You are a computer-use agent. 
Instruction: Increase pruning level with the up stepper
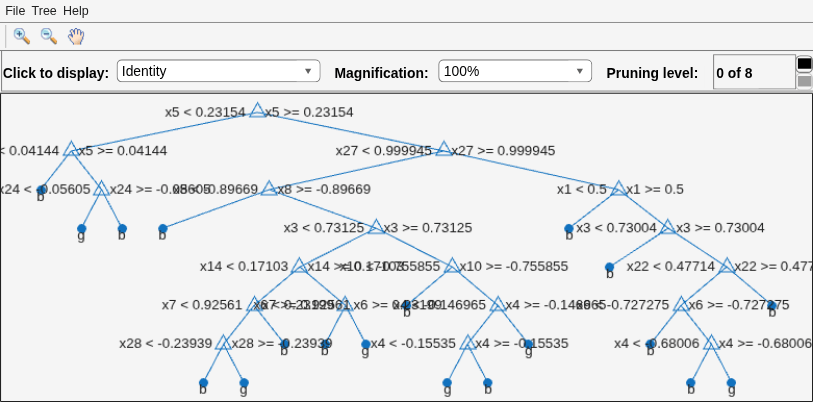coord(804,64)
